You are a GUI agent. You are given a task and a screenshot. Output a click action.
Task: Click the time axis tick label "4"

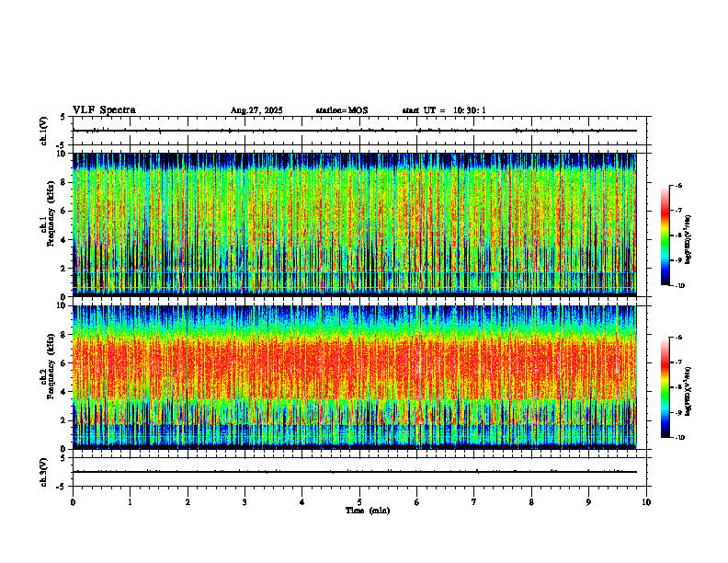pos(302,502)
